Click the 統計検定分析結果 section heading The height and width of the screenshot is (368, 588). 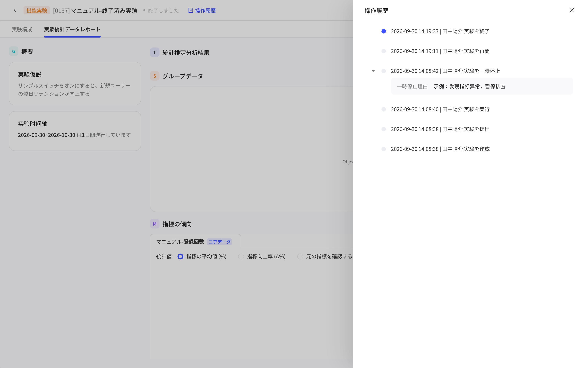coord(186,53)
